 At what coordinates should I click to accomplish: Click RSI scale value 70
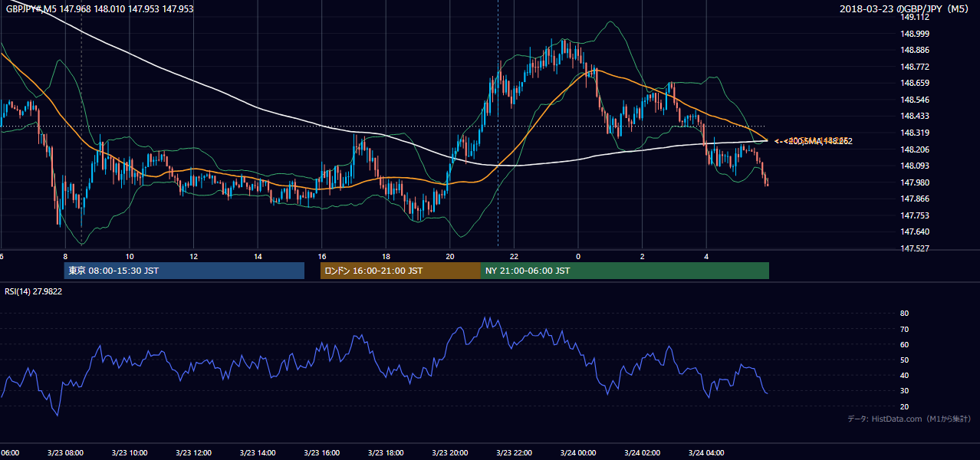tap(904, 329)
